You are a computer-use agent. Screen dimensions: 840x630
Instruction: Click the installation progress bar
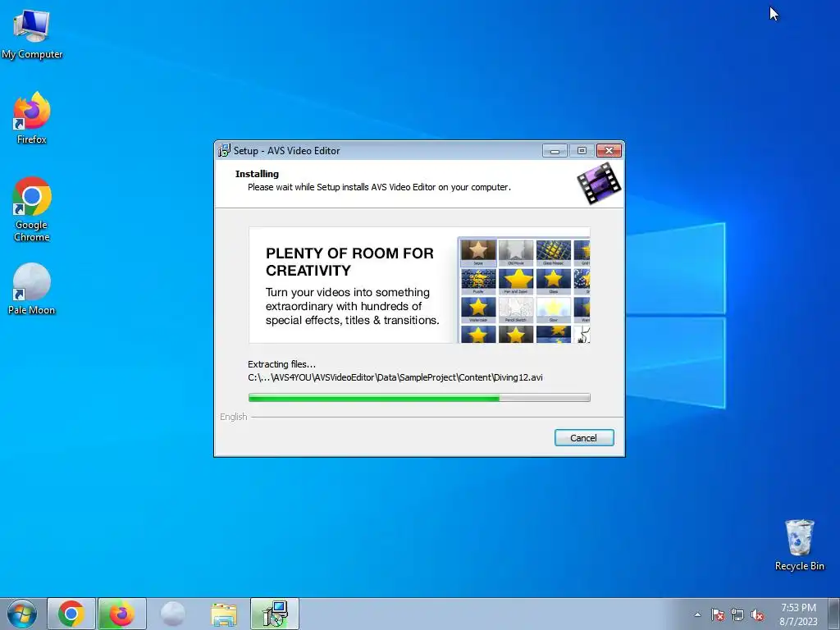pos(419,398)
